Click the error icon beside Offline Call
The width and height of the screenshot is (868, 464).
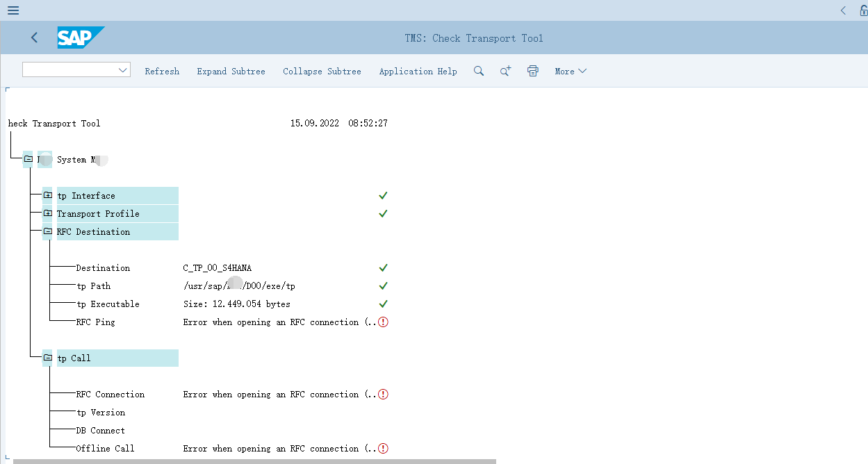pyautogui.click(x=383, y=449)
